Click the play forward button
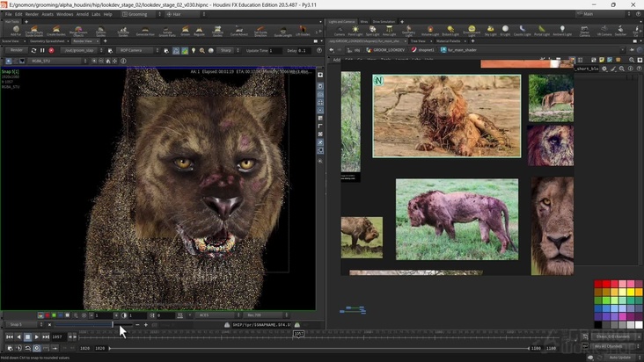Image resolution: width=644 pixels, height=362 pixels. click(x=37, y=337)
